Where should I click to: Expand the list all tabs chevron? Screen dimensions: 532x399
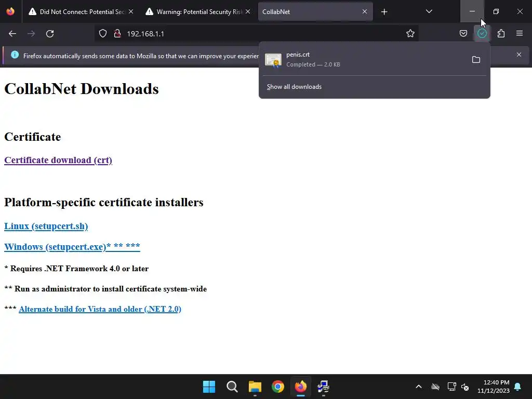[429, 11]
